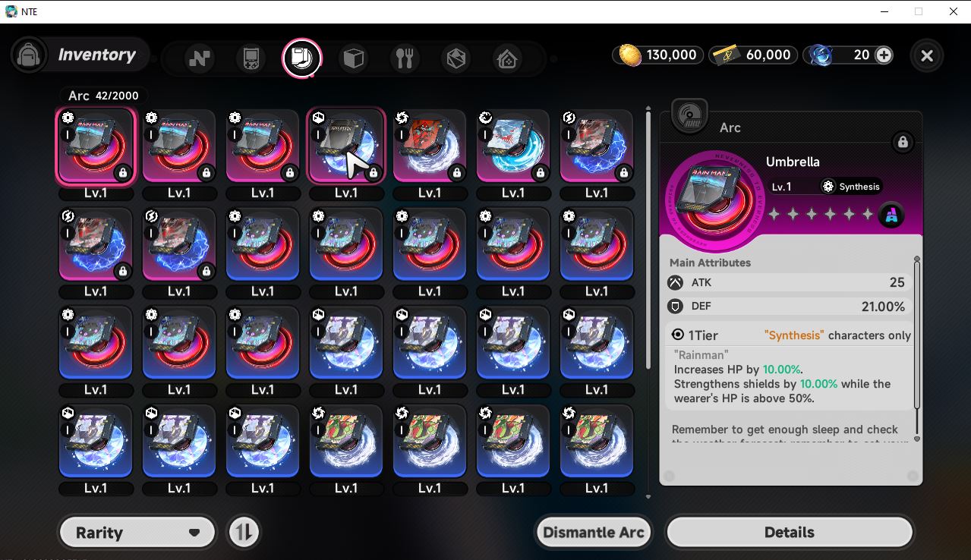Open the fork and knife food tab
This screenshot has height=560, width=971.
coord(405,58)
